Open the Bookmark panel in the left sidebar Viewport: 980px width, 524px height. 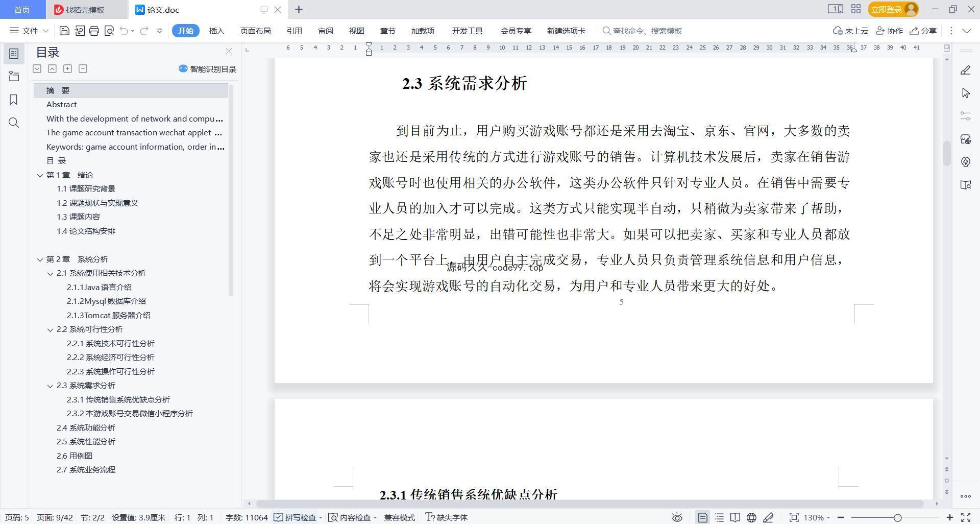coord(14,100)
